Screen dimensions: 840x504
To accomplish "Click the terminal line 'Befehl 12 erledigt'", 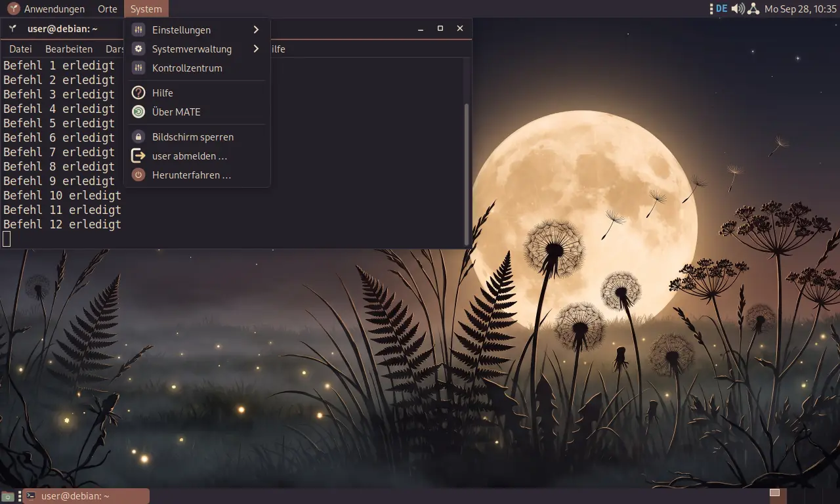I will (62, 224).
